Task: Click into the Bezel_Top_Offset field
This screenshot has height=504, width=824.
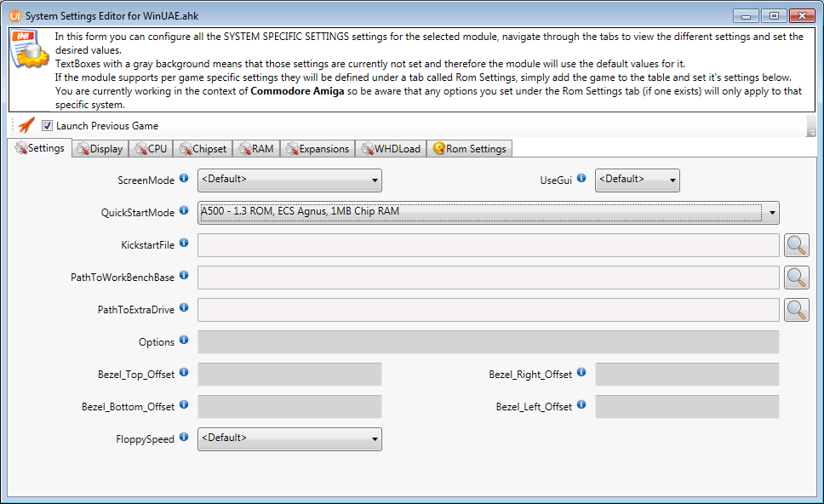Action: [289, 375]
